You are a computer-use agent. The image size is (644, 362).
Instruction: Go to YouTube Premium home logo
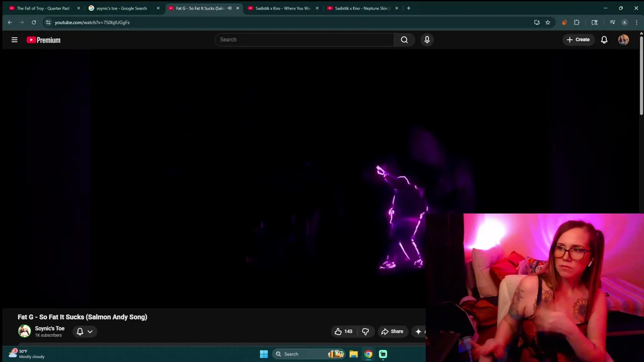(x=43, y=40)
